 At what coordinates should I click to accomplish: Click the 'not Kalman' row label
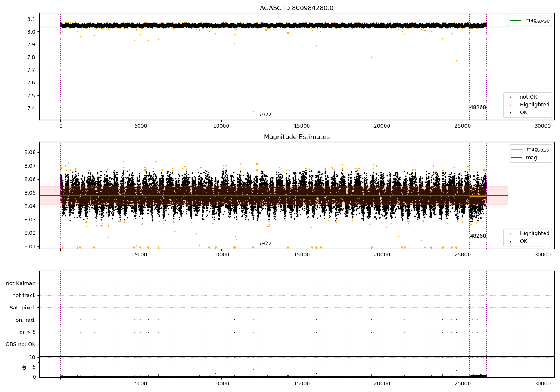(x=21, y=283)
